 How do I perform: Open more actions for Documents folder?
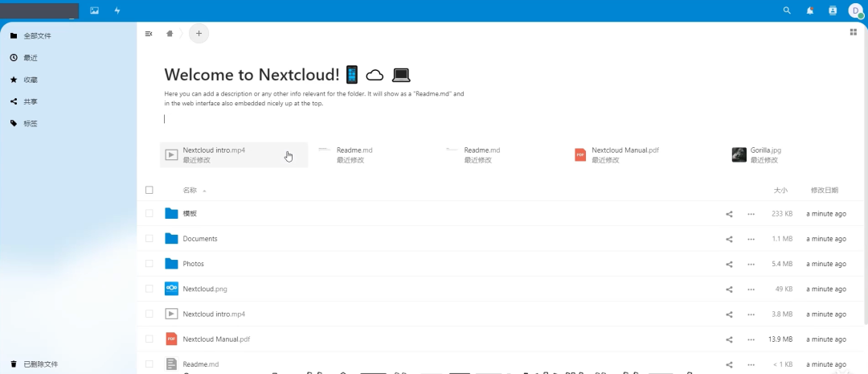tap(751, 239)
